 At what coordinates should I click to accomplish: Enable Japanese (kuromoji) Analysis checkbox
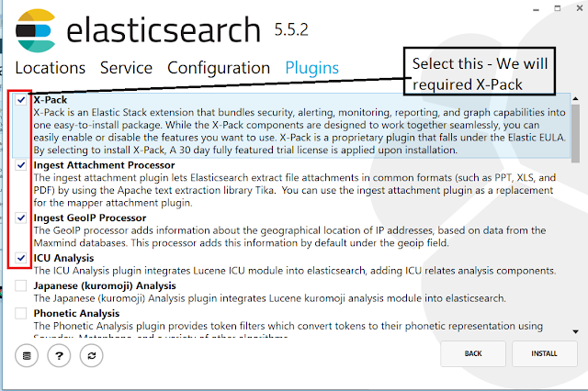(21, 285)
